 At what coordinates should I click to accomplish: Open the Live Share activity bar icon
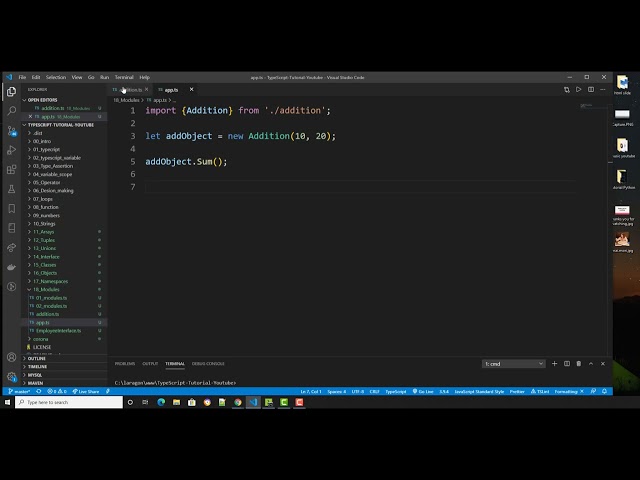click(x=11, y=247)
